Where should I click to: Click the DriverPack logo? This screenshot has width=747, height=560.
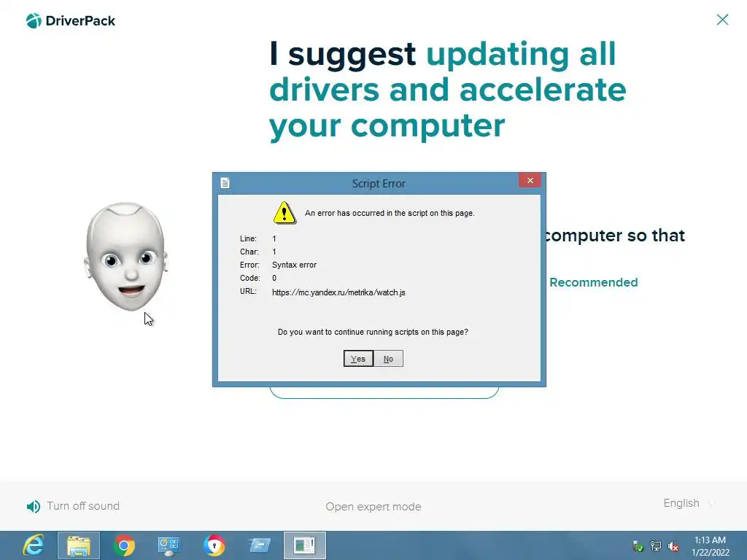71,21
